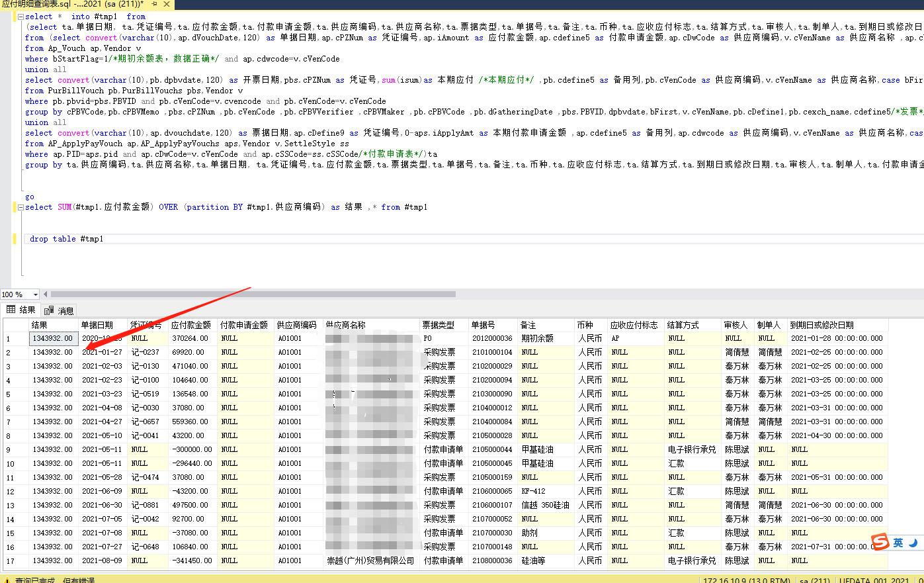Click the 期初余额 remark cell
The image size is (924, 583).
(x=547, y=338)
